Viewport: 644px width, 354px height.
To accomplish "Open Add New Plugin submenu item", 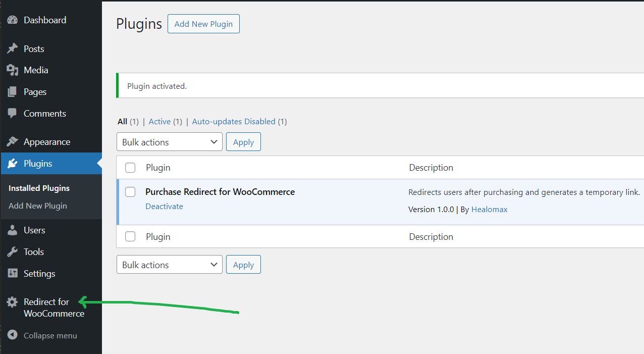I will [38, 206].
